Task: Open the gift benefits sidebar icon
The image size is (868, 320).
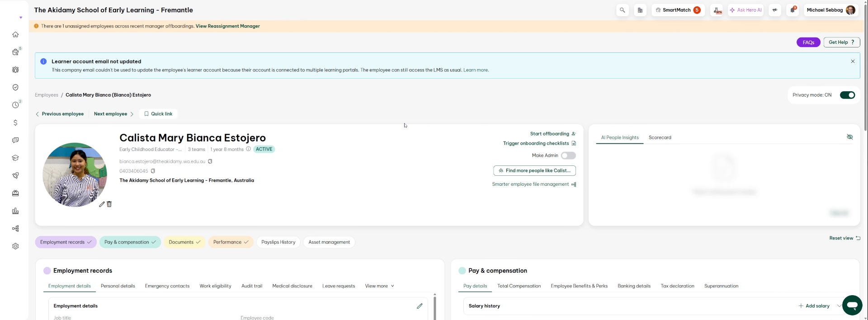Action: pos(15,193)
